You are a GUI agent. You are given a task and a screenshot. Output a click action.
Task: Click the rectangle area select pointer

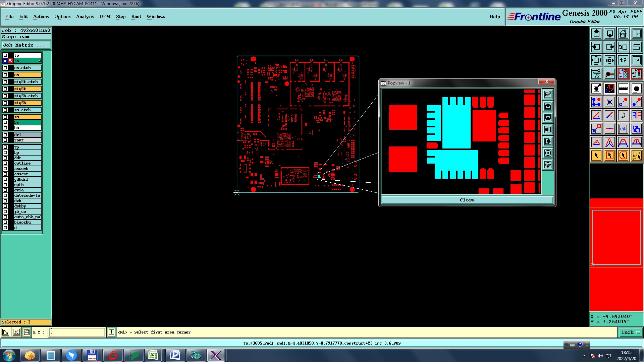pos(609,156)
